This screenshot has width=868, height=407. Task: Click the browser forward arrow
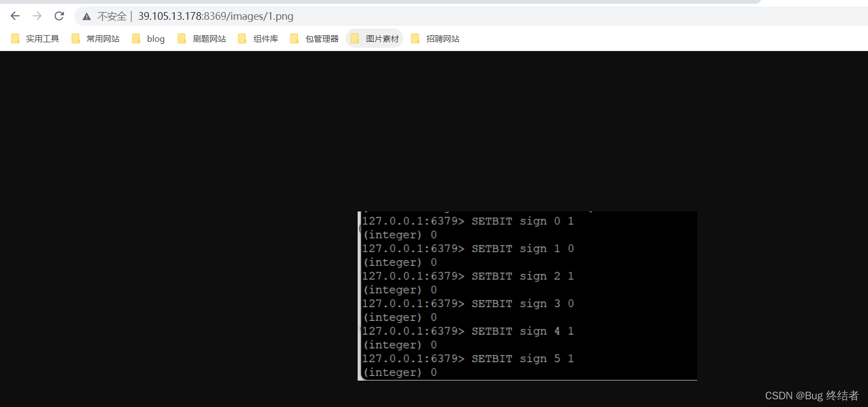[x=37, y=16]
